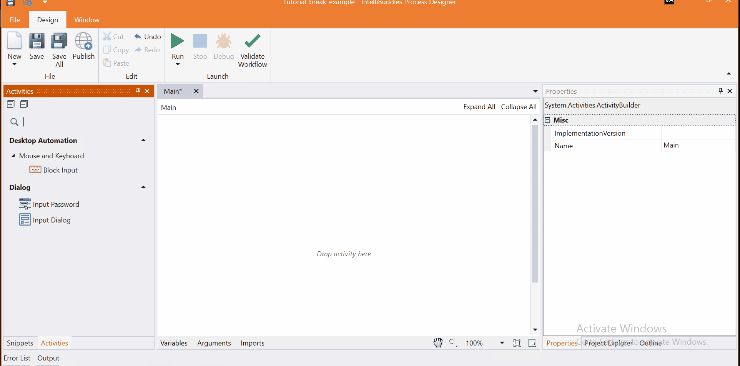Screen dimensions: 740x366
Task: Click the Save disk icon
Action: tap(37, 41)
